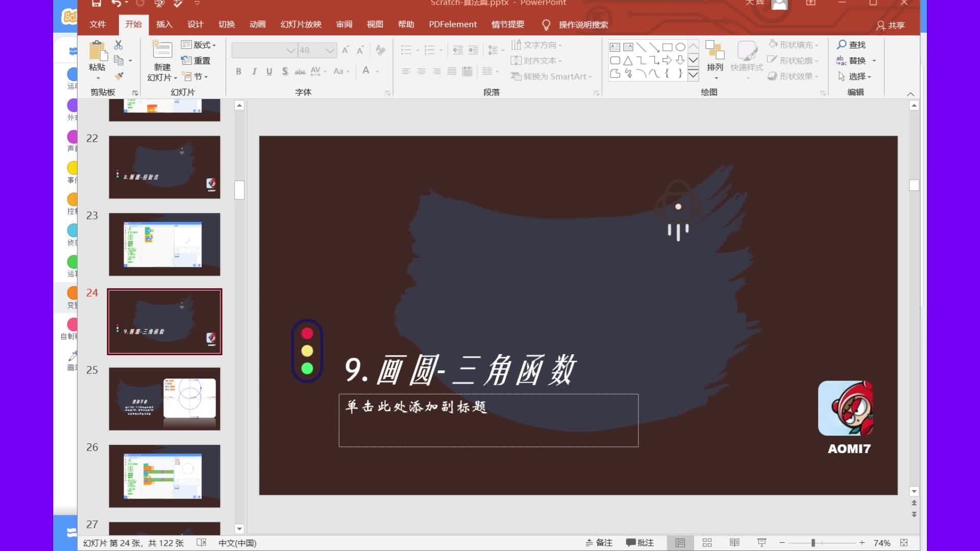The width and height of the screenshot is (980, 551).
Task: Click the Copy icon
Action: pos(118,61)
